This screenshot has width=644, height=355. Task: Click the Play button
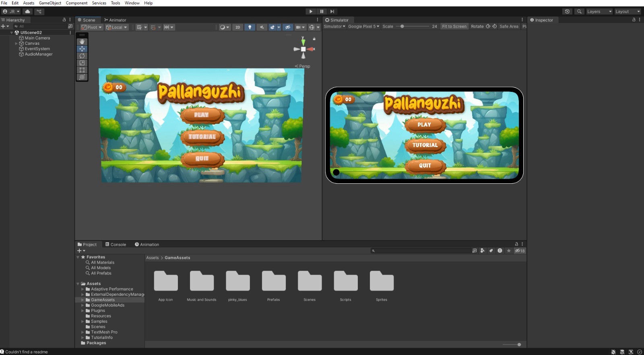(311, 11)
